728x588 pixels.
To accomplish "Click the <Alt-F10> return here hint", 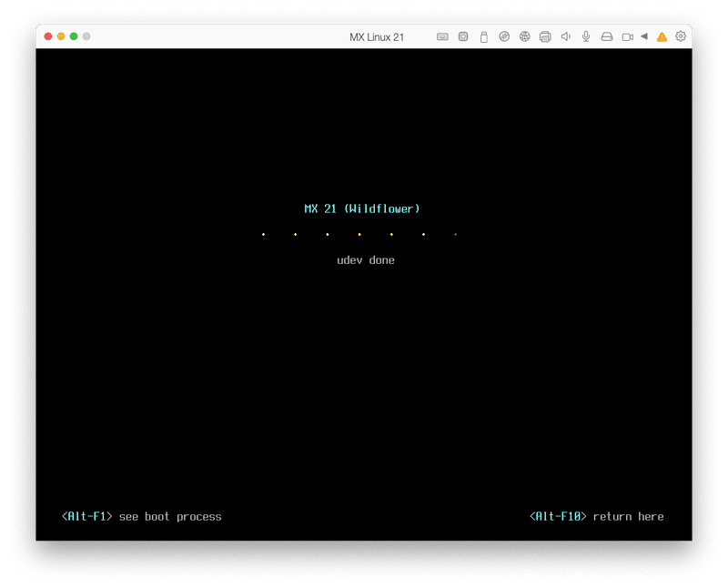I will pos(597,516).
